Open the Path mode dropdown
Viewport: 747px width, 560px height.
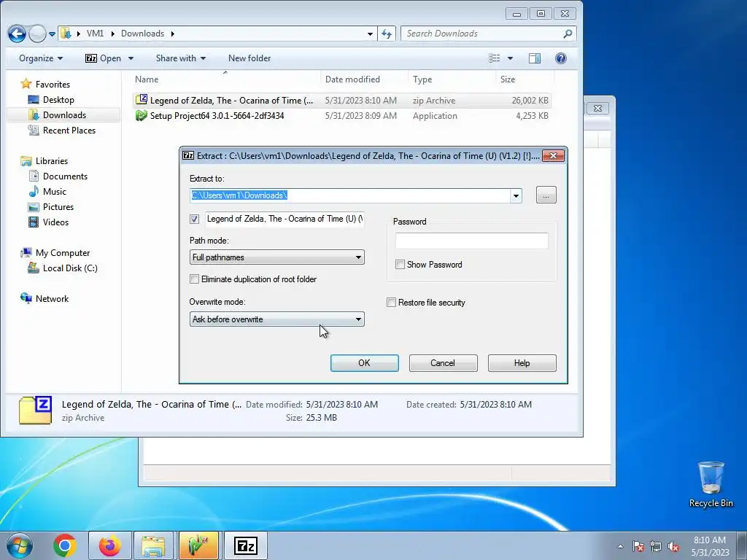276,257
